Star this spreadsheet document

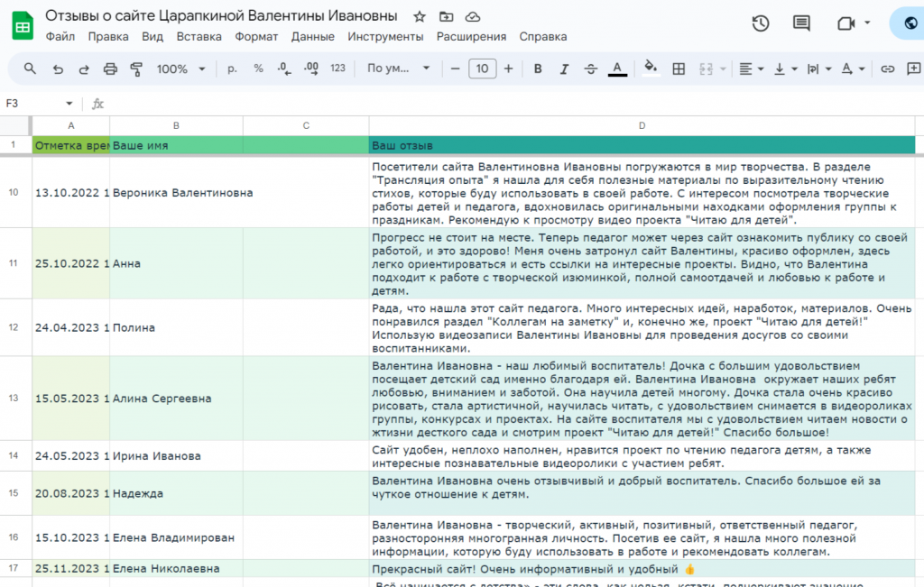coord(420,17)
